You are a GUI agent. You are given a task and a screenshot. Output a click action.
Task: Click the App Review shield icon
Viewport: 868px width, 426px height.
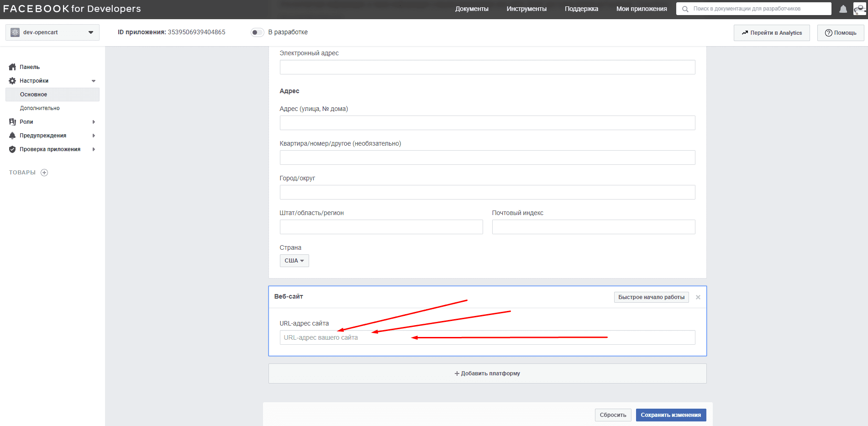click(12, 149)
